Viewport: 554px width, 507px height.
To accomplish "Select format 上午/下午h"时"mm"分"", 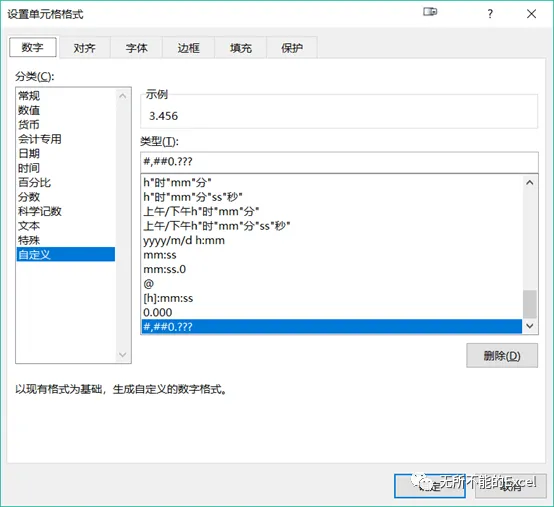I will pyautogui.click(x=332, y=211).
